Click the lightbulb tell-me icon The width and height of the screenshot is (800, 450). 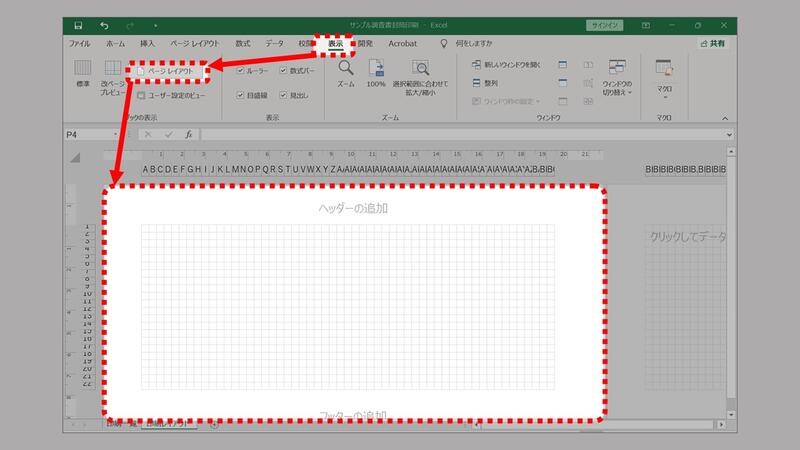coord(444,43)
